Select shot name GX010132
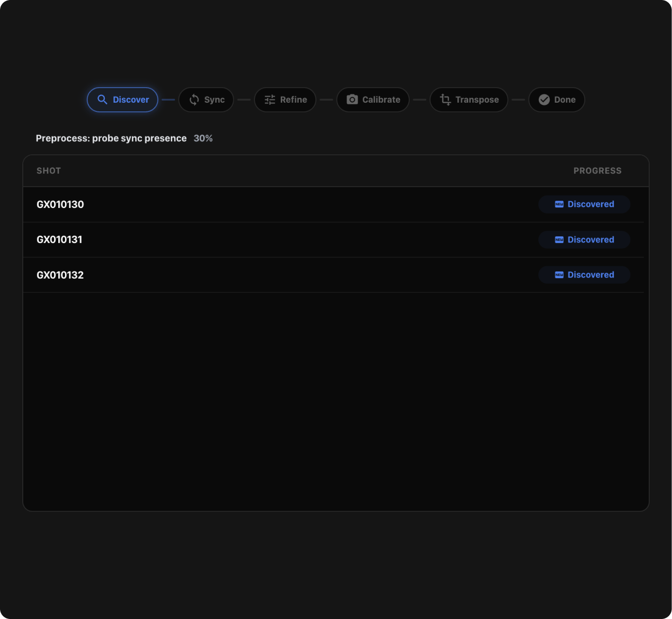The height and width of the screenshot is (619, 672). (60, 275)
